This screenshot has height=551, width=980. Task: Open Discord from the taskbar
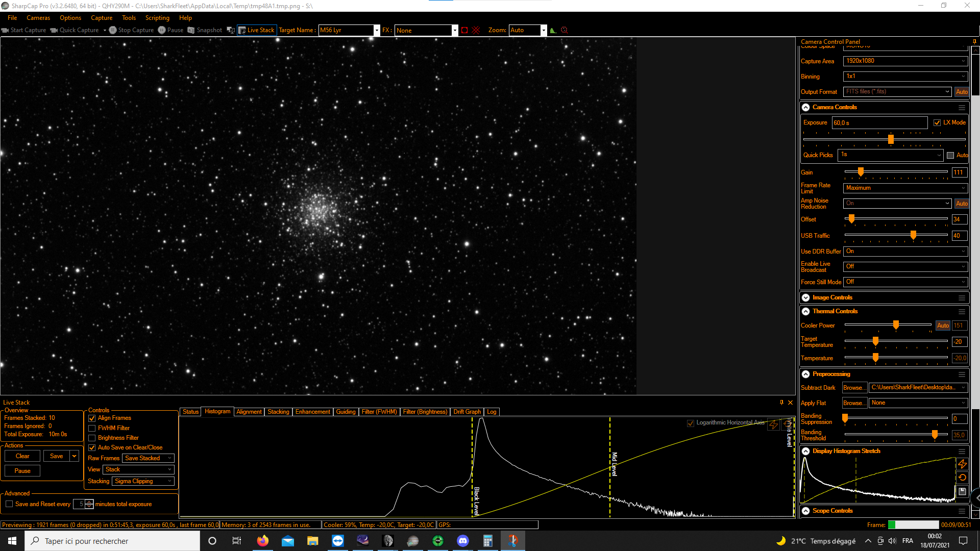click(463, 541)
